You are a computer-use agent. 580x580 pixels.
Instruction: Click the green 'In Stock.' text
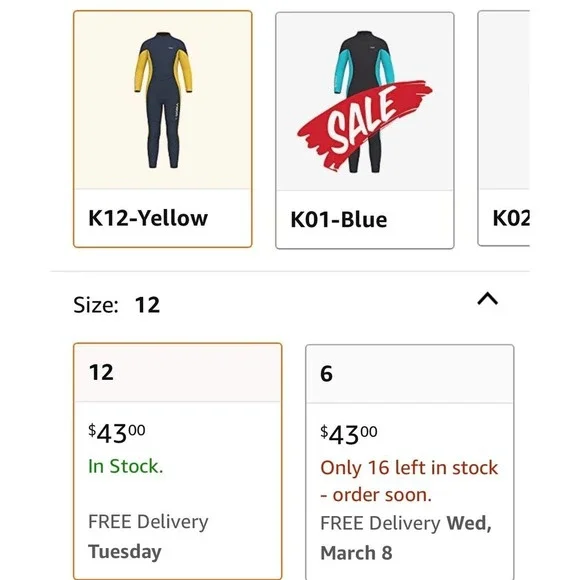(x=125, y=466)
